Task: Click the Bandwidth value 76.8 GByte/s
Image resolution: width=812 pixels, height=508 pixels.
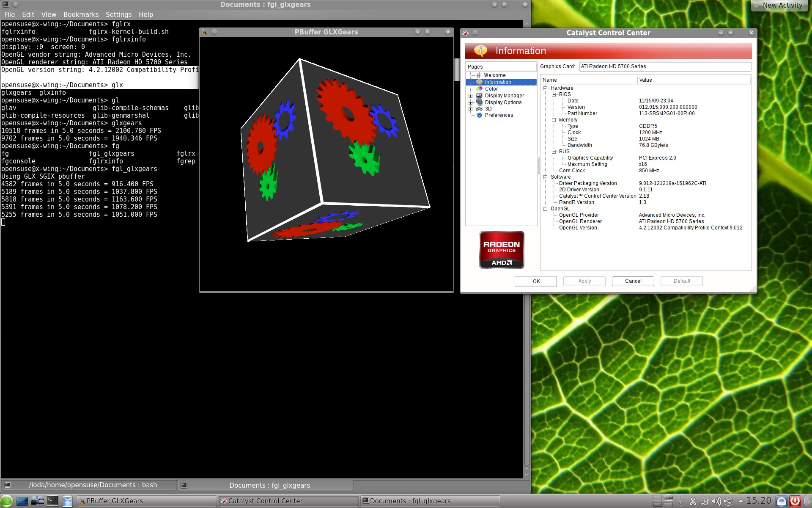Action: [653, 145]
